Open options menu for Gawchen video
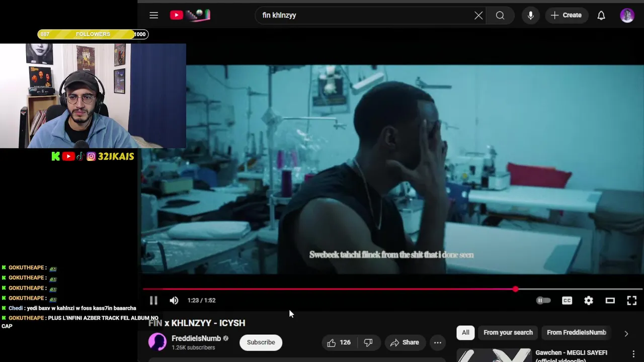 pyautogui.click(x=633, y=354)
